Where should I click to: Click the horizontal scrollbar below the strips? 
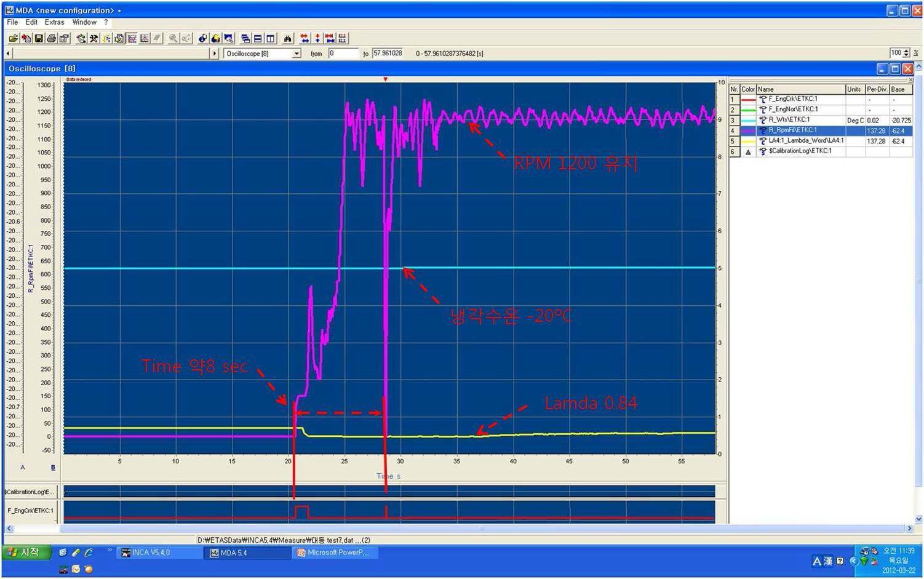(458, 529)
